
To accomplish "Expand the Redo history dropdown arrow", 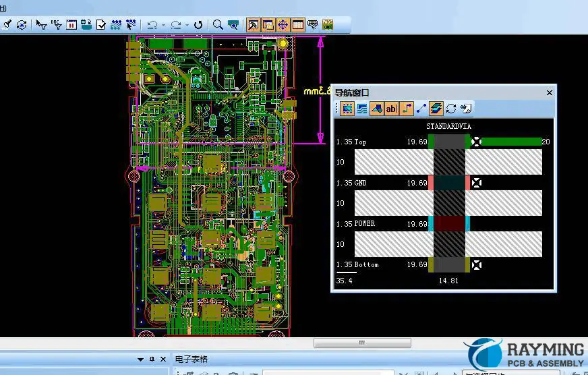I will click(187, 26).
